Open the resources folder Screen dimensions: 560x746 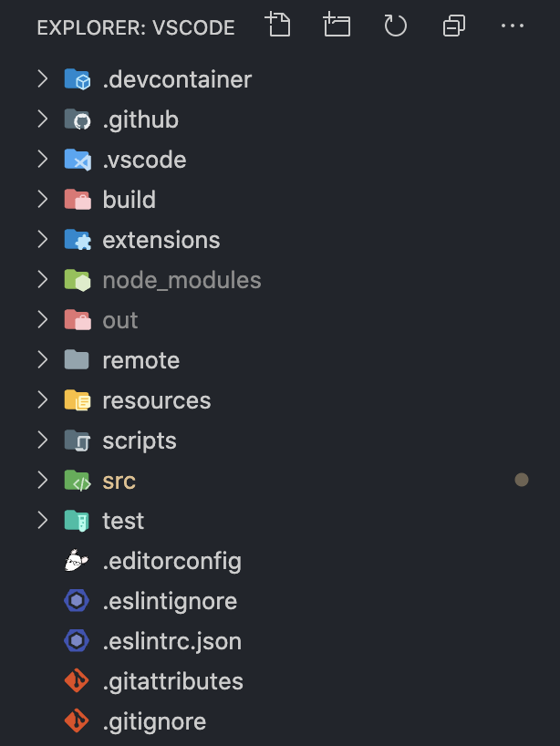pyautogui.click(x=157, y=399)
